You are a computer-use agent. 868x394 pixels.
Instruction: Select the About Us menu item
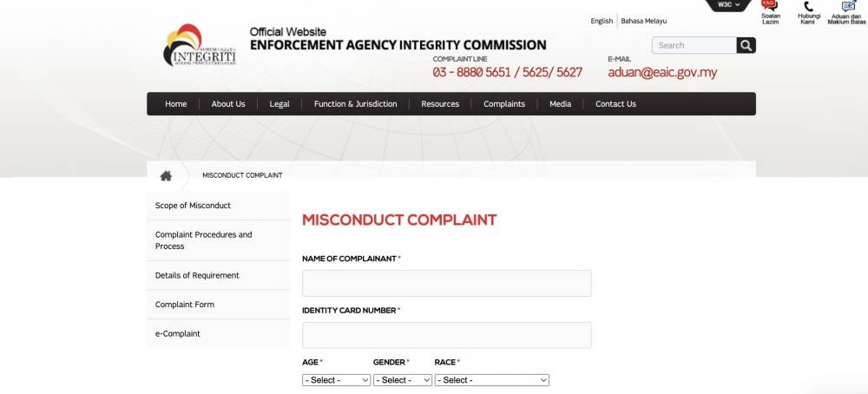pos(228,104)
